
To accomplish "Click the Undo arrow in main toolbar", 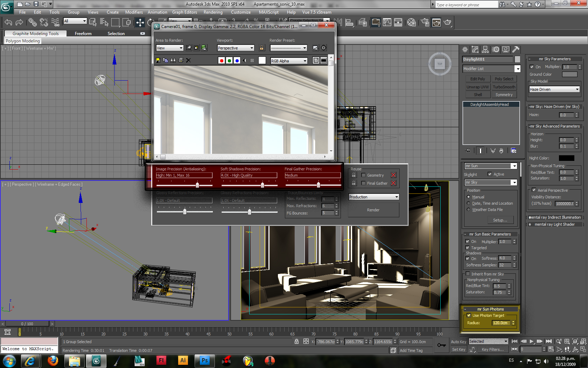I will click(8, 22).
